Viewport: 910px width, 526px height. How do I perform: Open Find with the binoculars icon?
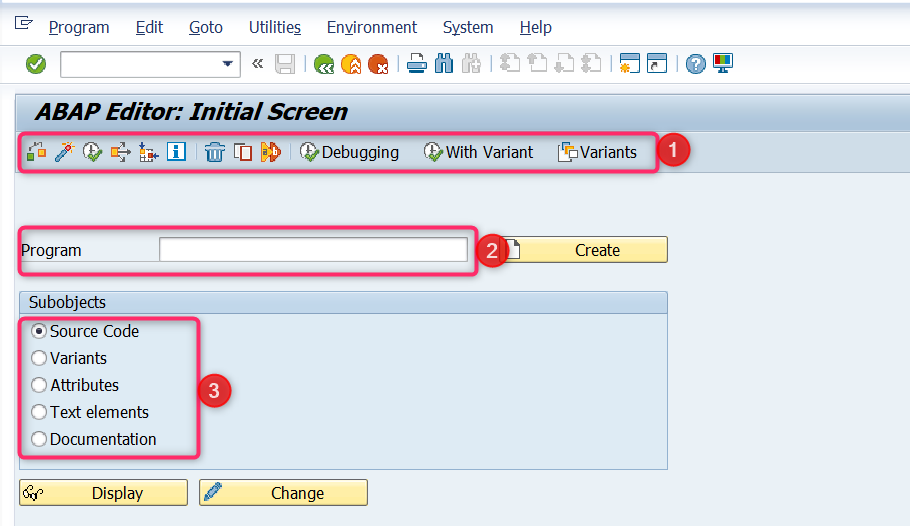[444, 64]
